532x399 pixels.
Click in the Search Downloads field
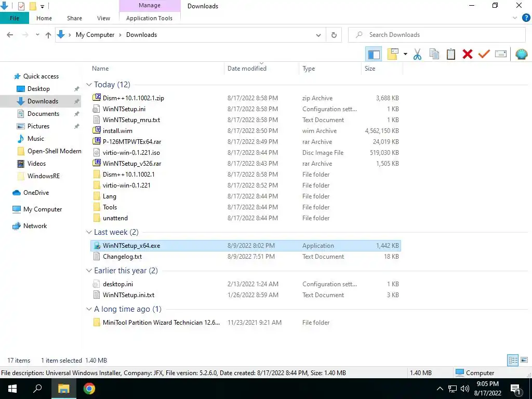coord(436,35)
